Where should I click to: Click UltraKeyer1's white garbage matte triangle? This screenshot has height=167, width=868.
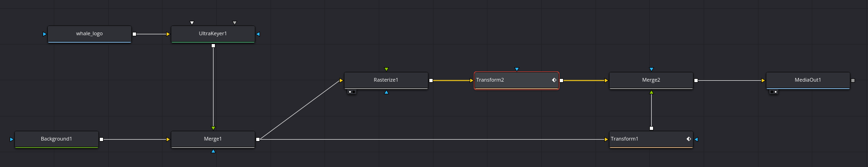(x=192, y=23)
